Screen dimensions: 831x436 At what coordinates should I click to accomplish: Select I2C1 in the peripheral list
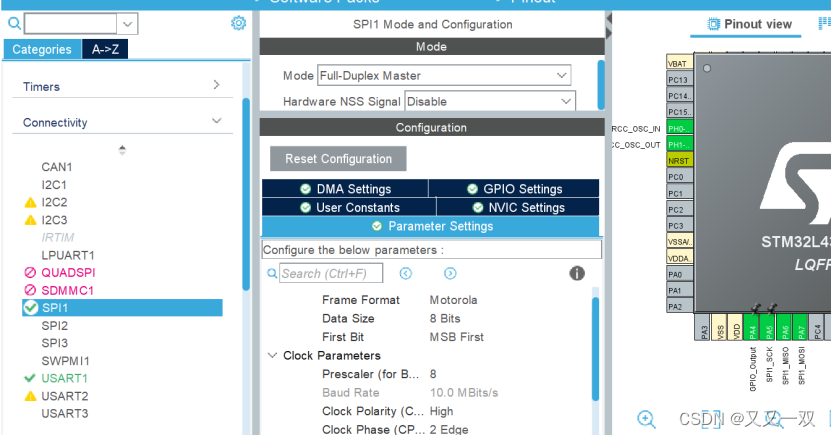click(x=54, y=185)
